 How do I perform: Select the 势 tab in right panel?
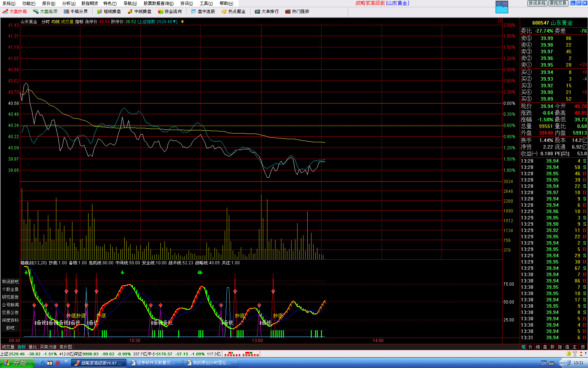553,347
